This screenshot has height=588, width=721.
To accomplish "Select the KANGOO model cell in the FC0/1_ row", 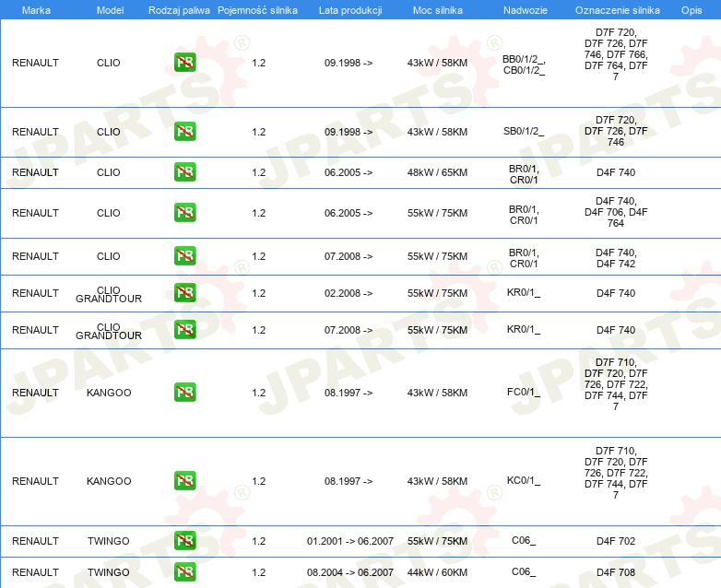I will point(109,393).
